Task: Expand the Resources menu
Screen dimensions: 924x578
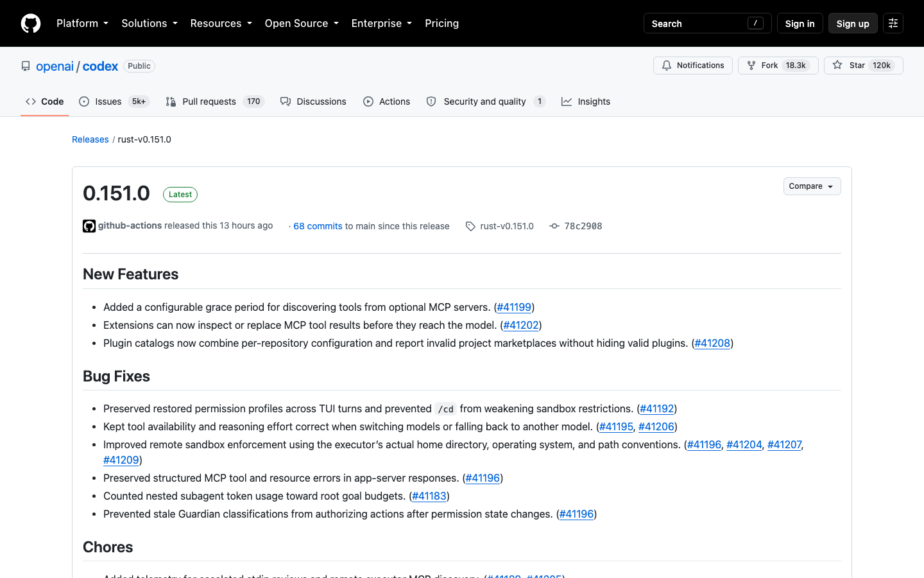Action: [x=221, y=23]
